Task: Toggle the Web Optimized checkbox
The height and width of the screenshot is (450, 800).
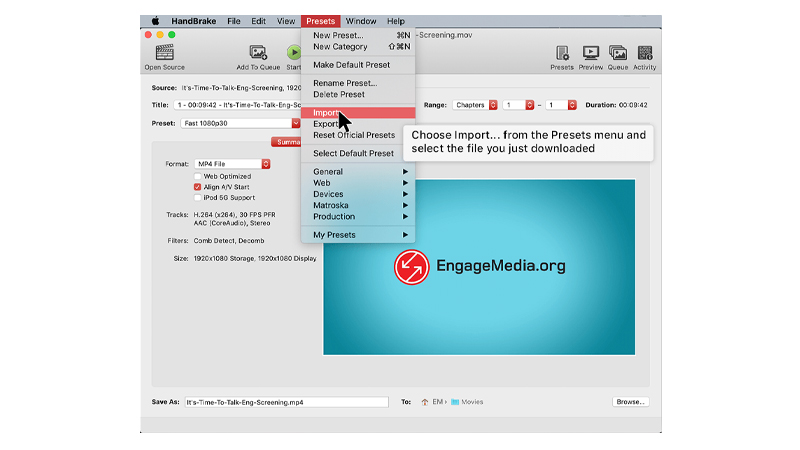Action: coord(197,177)
